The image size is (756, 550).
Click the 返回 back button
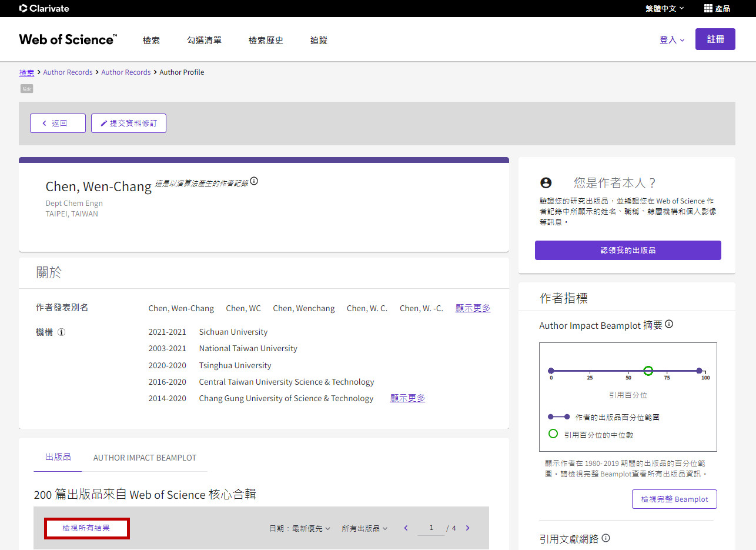tap(58, 123)
